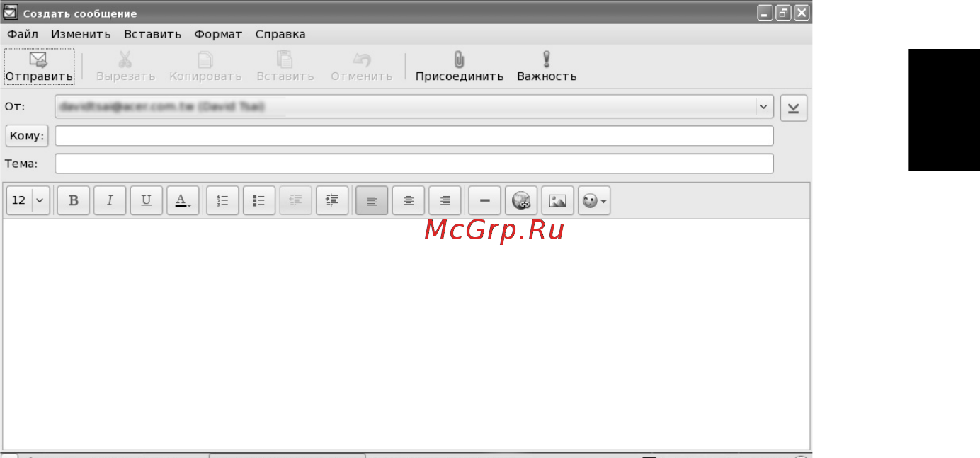Viewport: 980px width, 458px height.
Task: Send the message with Отправить button
Action: [39, 67]
